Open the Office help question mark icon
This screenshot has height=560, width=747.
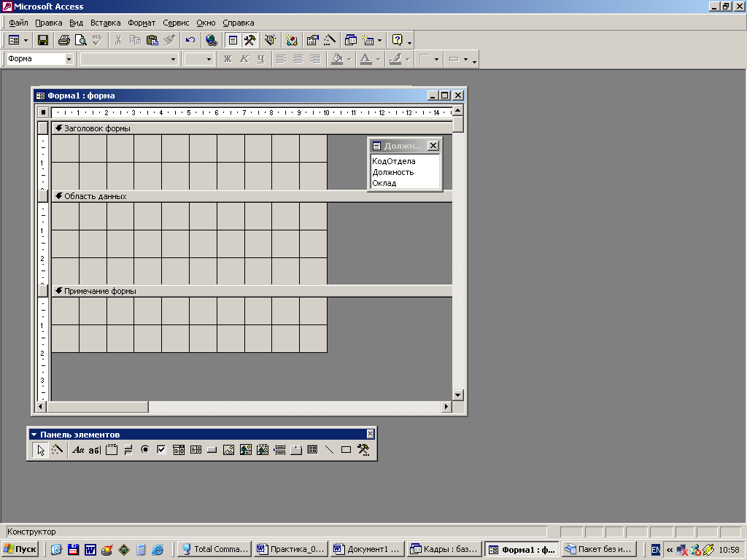(x=398, y=41)
